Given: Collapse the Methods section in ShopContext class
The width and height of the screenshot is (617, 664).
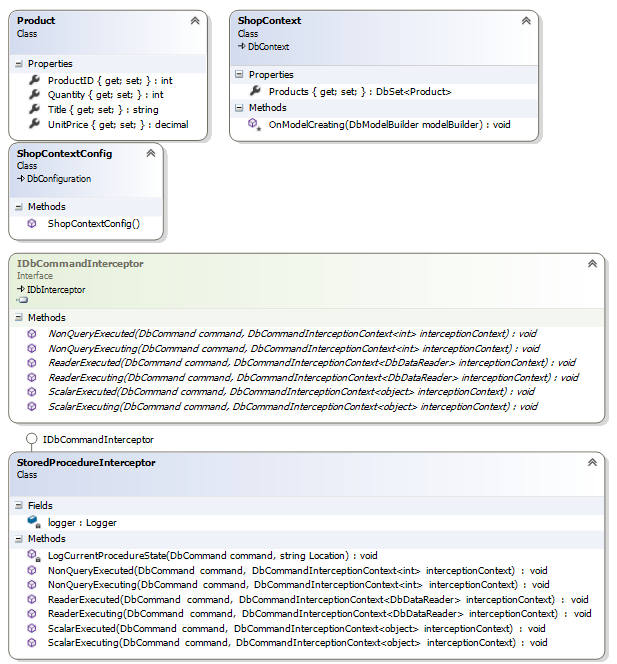Looking at the screenshot, I should (x=238, y=107).
